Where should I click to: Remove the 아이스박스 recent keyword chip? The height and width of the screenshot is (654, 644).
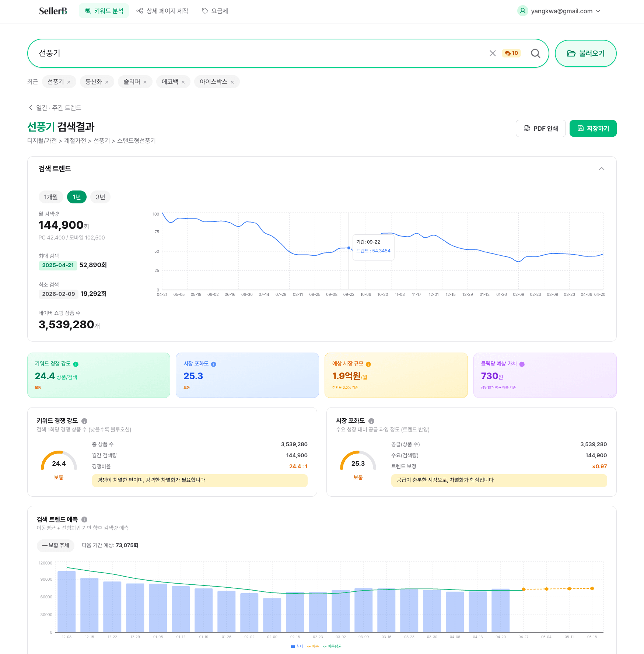[232, 82]
